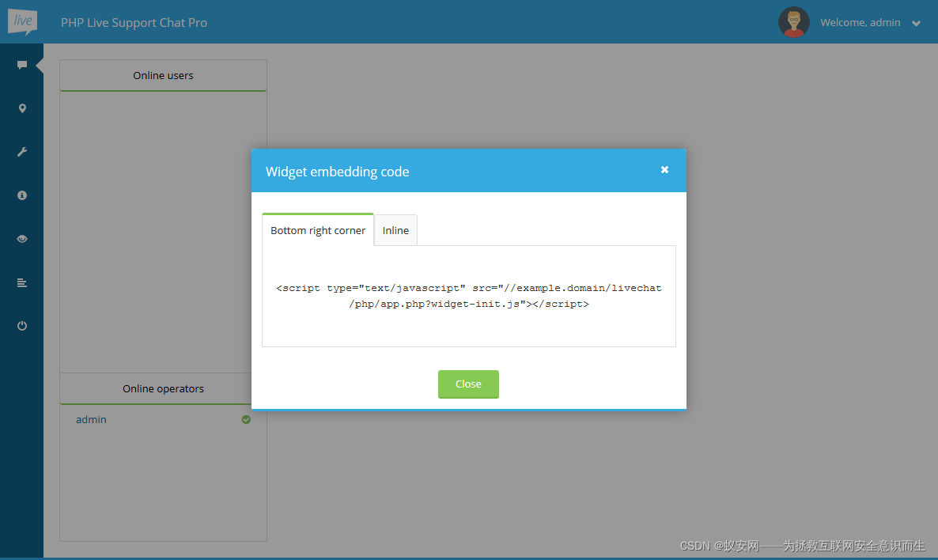
Task: Click the Online users panel header
Action: (163, 75)
